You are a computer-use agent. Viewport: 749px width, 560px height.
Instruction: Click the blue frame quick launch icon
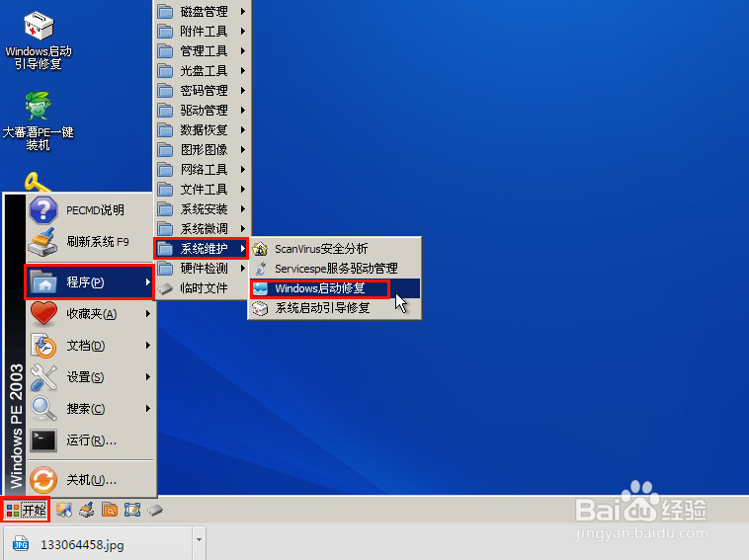pyautogui.click(x=132, y=510)
